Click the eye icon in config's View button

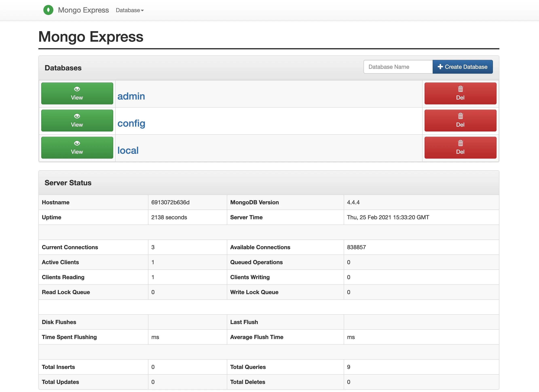[x=77, y=116]
